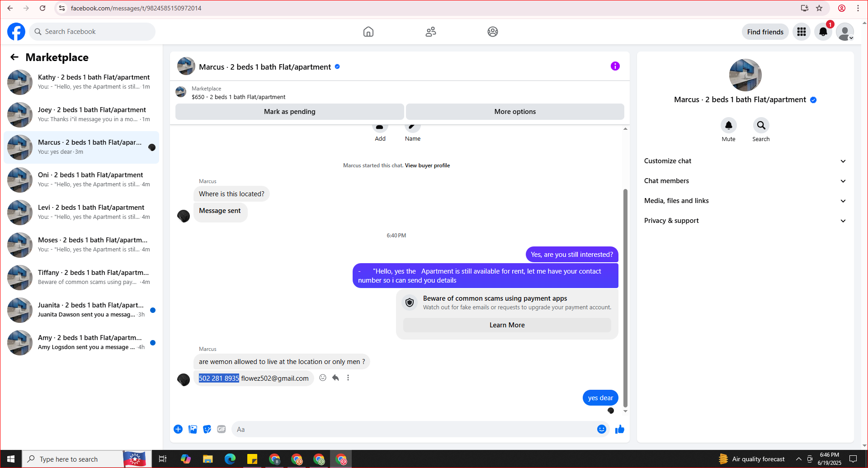The image size is (868, 468).
Task: Click the flowez502@gmail.com message text
Action: 275,378
